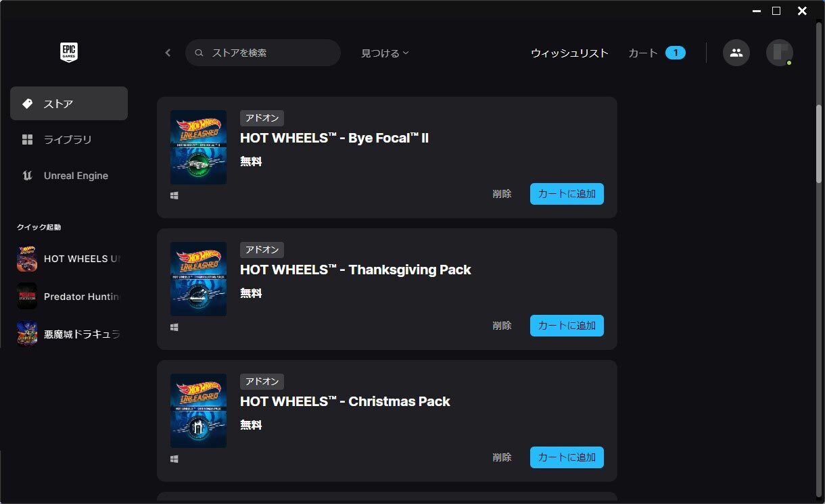Expand the 見つける dropdown
This screenshot has height=504, width=825.
pos(385,53)
